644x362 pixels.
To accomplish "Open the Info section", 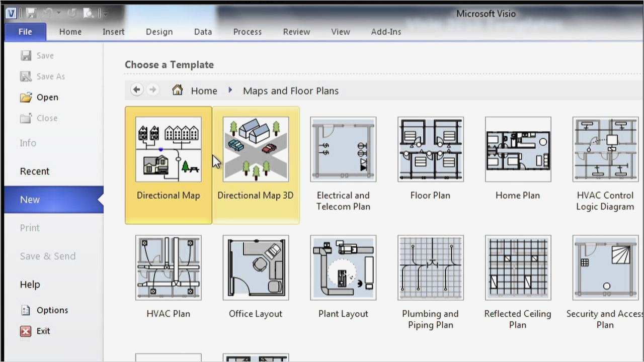I will click(x=28, y=143).
